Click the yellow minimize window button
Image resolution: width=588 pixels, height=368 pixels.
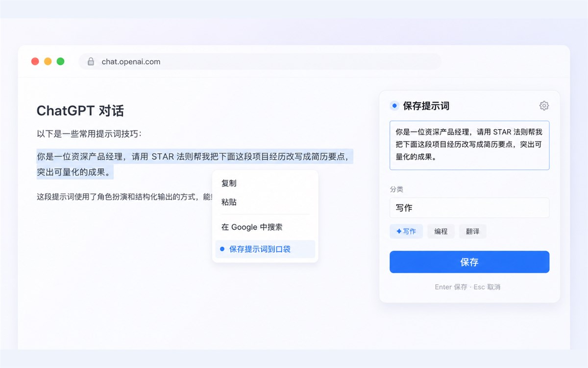pyautogui.click(x=48, y=61)
